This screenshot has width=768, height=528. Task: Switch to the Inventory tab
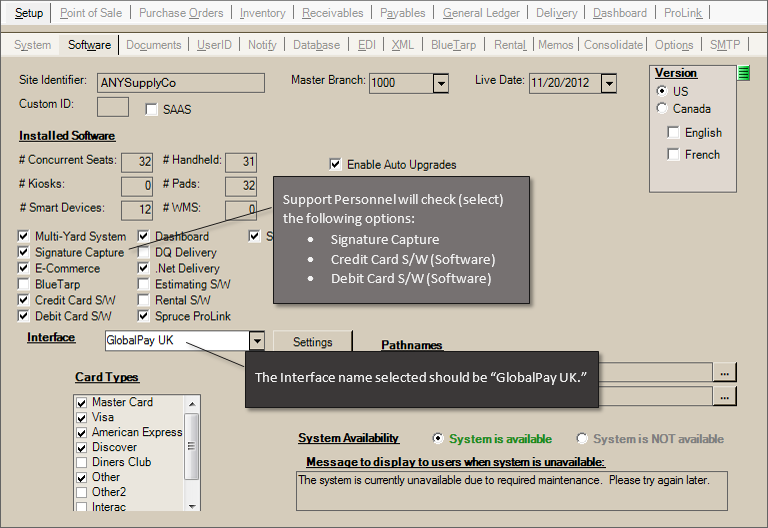(x=263, y=13)
